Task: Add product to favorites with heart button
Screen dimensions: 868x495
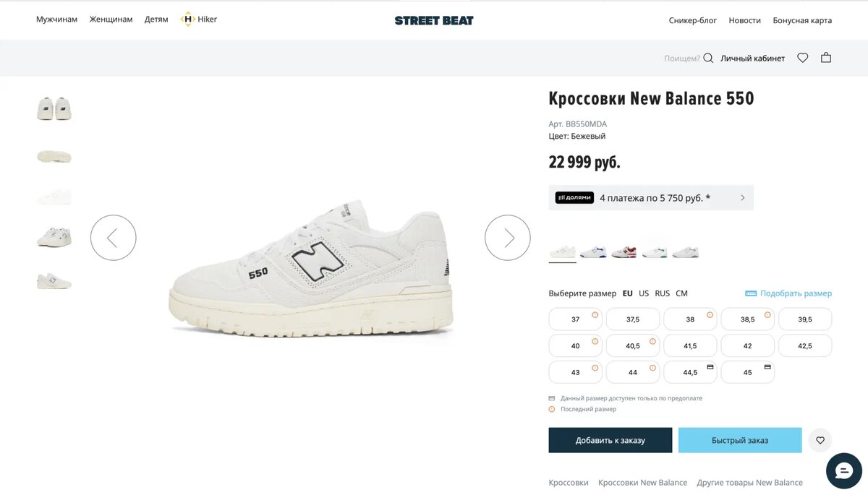Action: click(820, 440)
